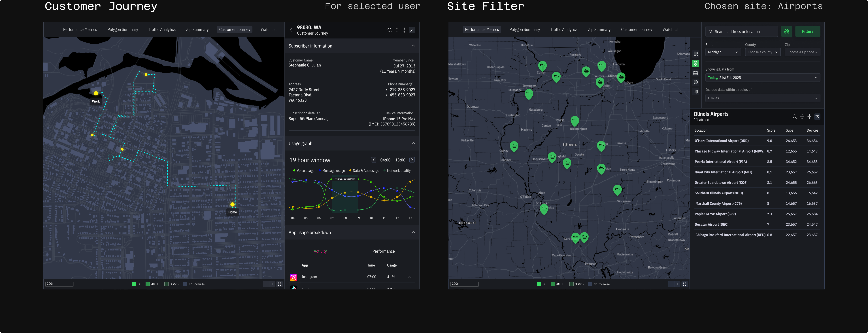Open the folded map icon in sidebar

tap(695, 91)
